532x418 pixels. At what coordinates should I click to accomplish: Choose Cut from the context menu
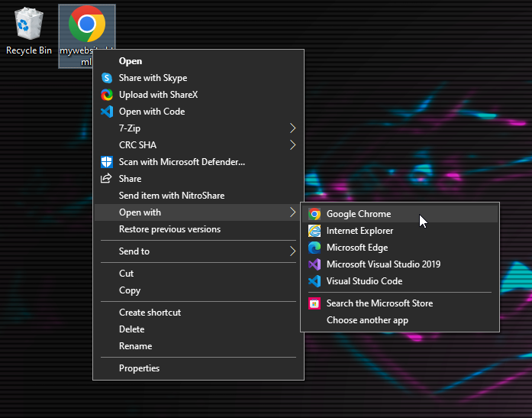(x=198, y=274)
